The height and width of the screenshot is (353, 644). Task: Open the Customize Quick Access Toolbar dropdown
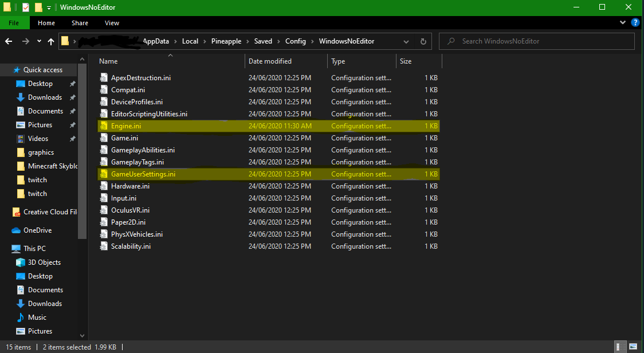click(x=49, y=7)
